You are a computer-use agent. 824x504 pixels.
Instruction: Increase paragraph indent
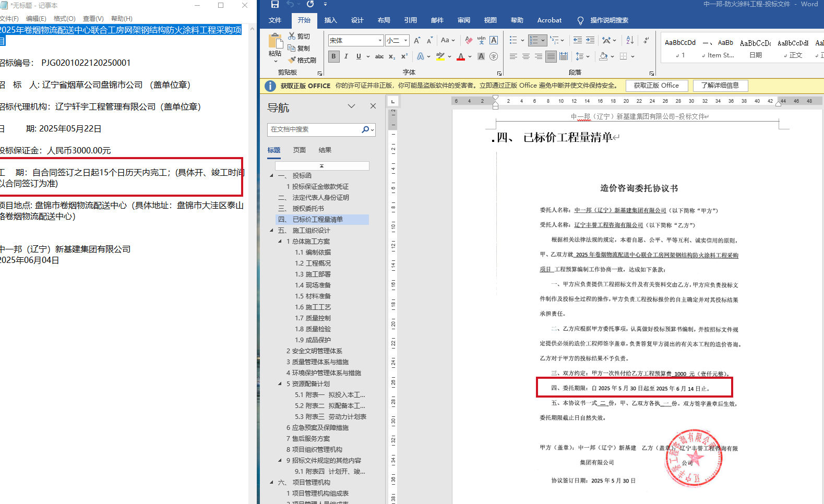click(x=590, y=40)
